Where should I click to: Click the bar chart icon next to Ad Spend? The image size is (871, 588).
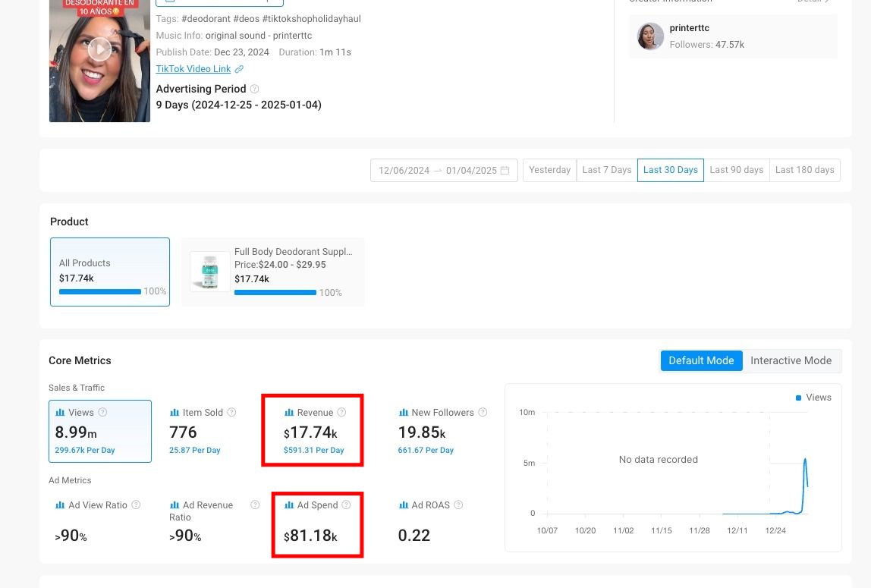[x=289, y=505]
